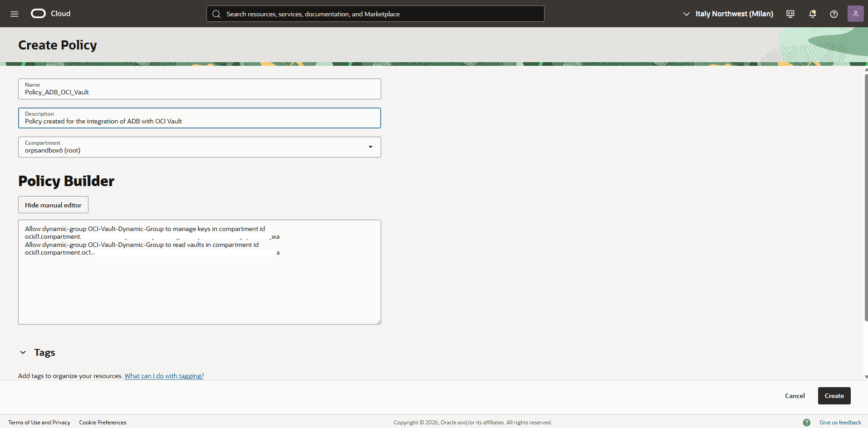
Task: Open the Compartment dropdown
Action: point(200,147)
